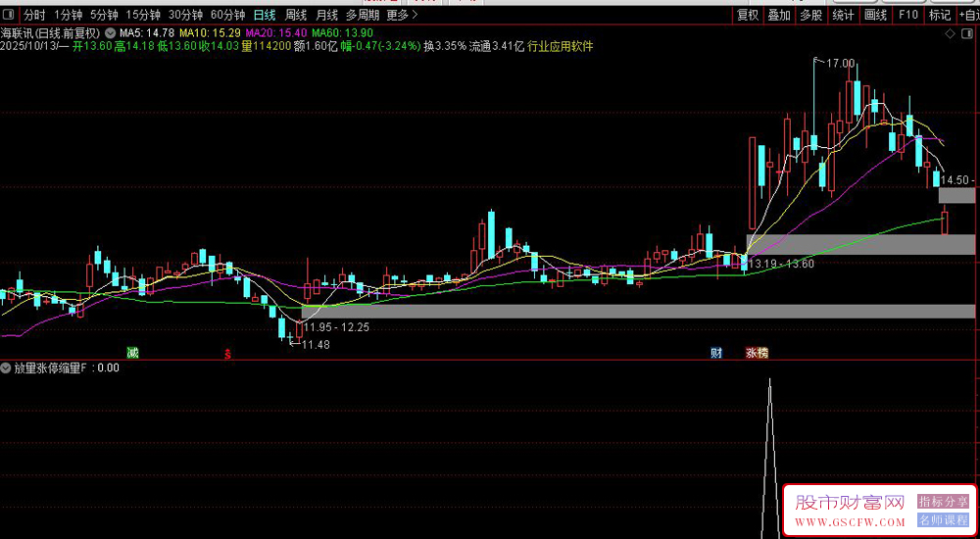The width and height of the screenshot is (980, 539).
Task: Click the MA10: 15.29 label
Action: [211, 32]
